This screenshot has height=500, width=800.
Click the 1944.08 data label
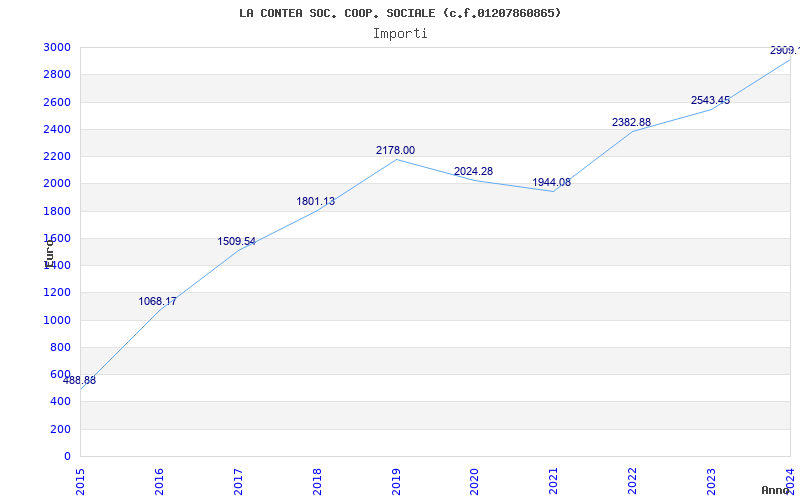pyautogui.click(x=552, y=183)
